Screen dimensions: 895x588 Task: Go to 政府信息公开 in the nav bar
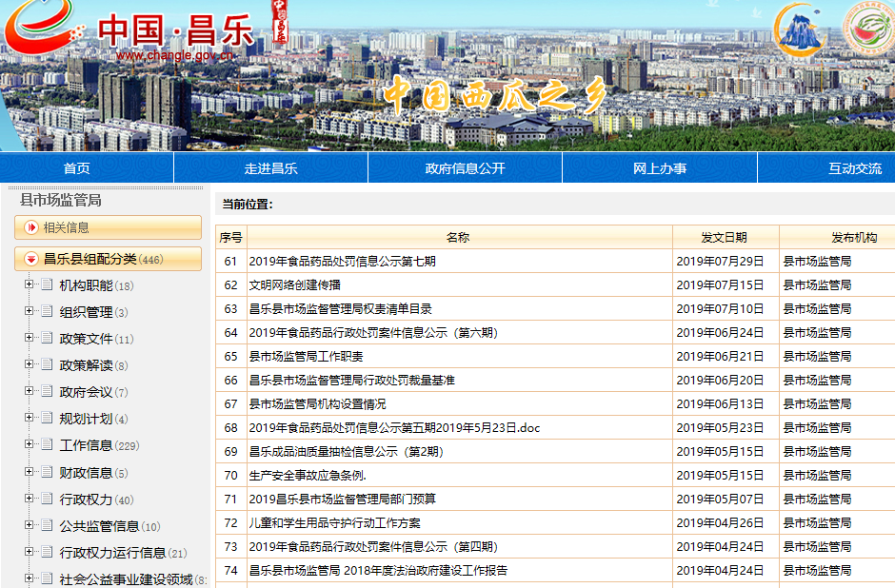(465, 168)
